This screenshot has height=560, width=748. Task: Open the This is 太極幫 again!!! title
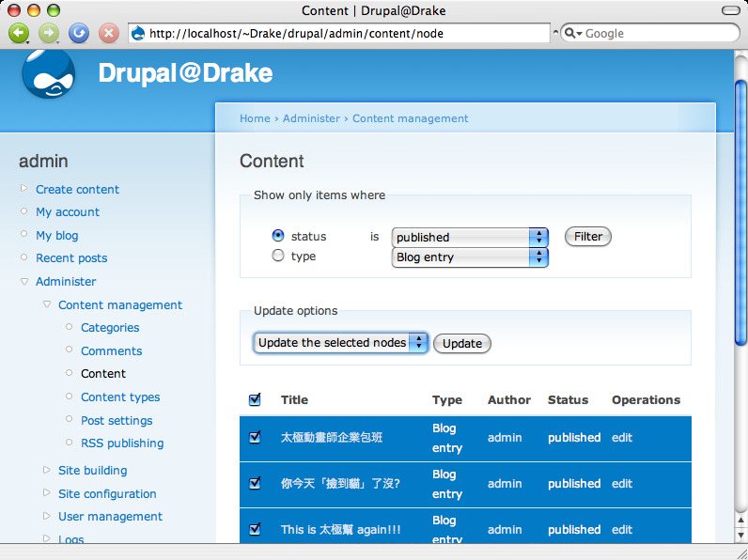point(340,530)
